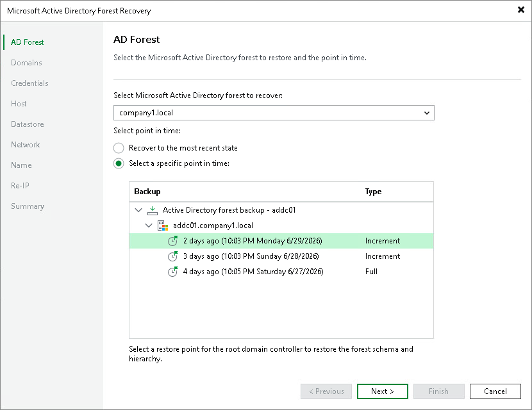Select the 2 days ago restore point

(281, 241)
